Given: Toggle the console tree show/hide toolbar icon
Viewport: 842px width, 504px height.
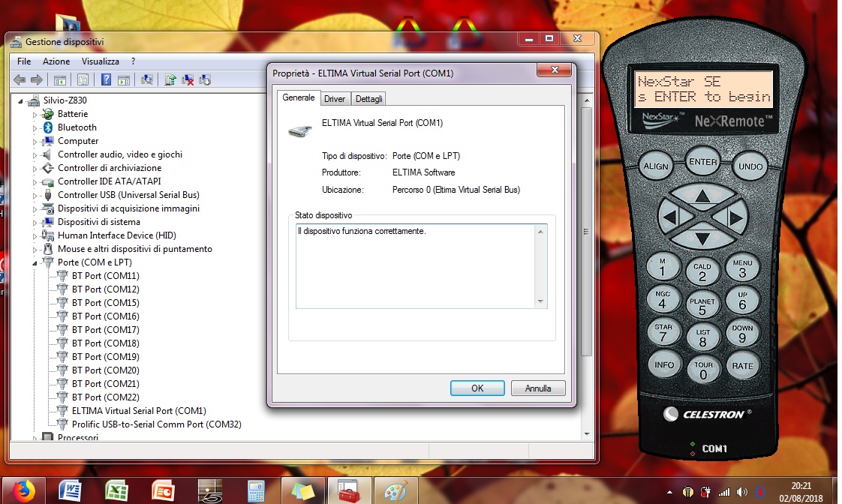Looking at the screenshot, I should click(59, 80).
